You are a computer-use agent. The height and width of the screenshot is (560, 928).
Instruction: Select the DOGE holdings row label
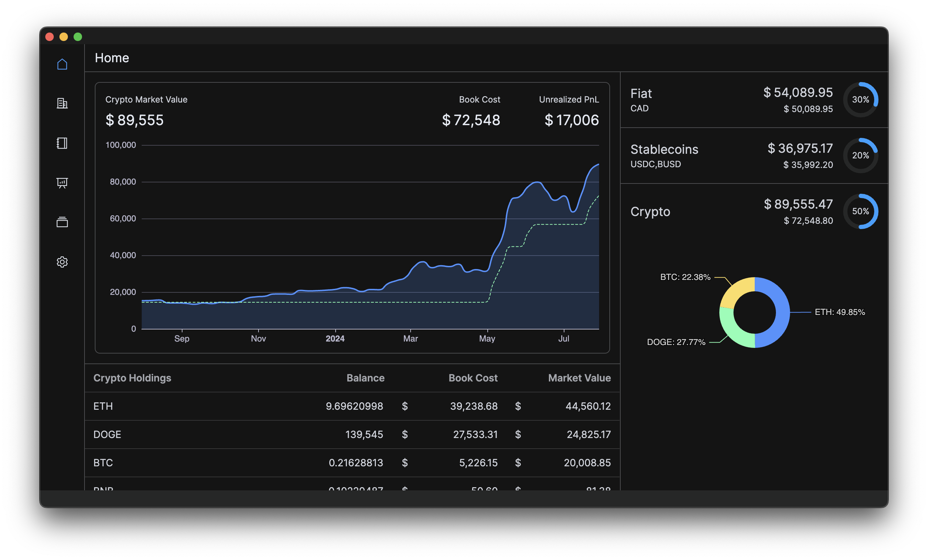pyautogui.click(x=108, y=434)
